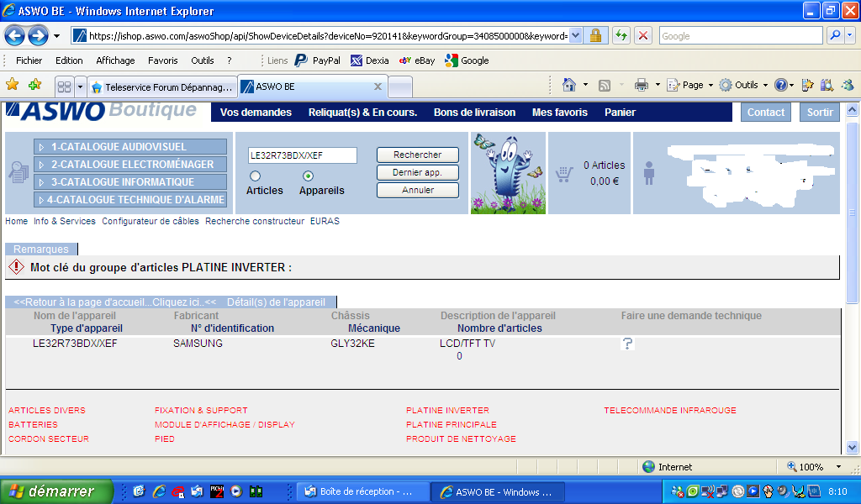The width and height of the screenshot is (861, 504).
Task: Expand 4-CATALOGUE TECHNIQUE D'ALARME
Action: (x=130, y=200)
